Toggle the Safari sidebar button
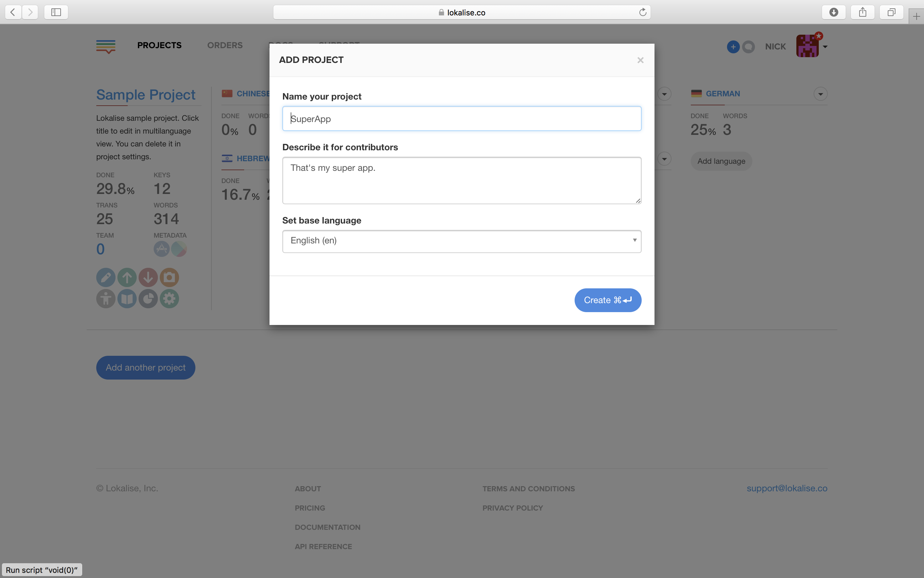 click(56, 12)
